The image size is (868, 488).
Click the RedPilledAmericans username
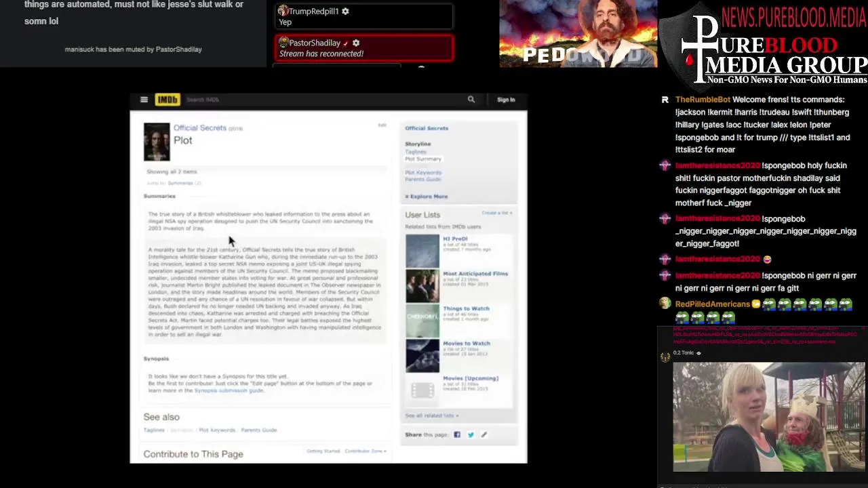pos(713,304)
